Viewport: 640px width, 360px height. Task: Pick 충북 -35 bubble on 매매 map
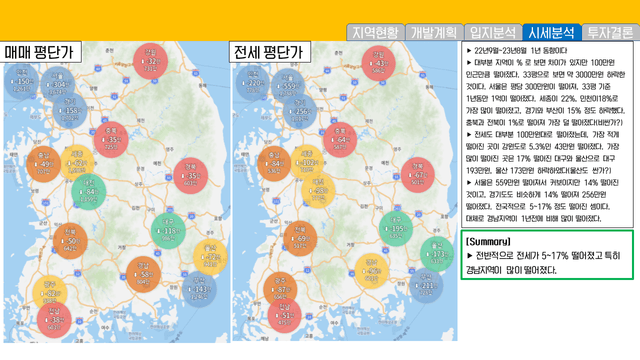pos(111,140)
